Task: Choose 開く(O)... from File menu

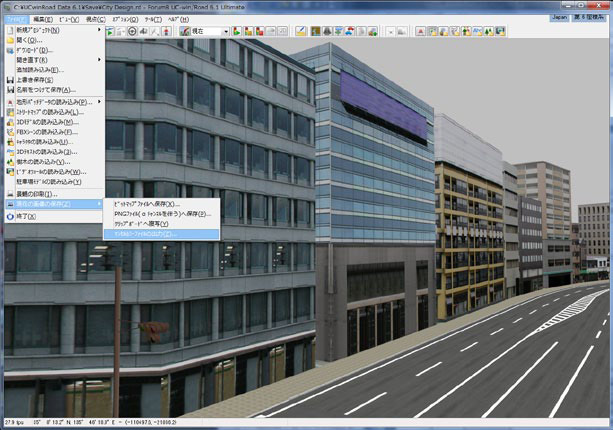Action: click(54, 40)
